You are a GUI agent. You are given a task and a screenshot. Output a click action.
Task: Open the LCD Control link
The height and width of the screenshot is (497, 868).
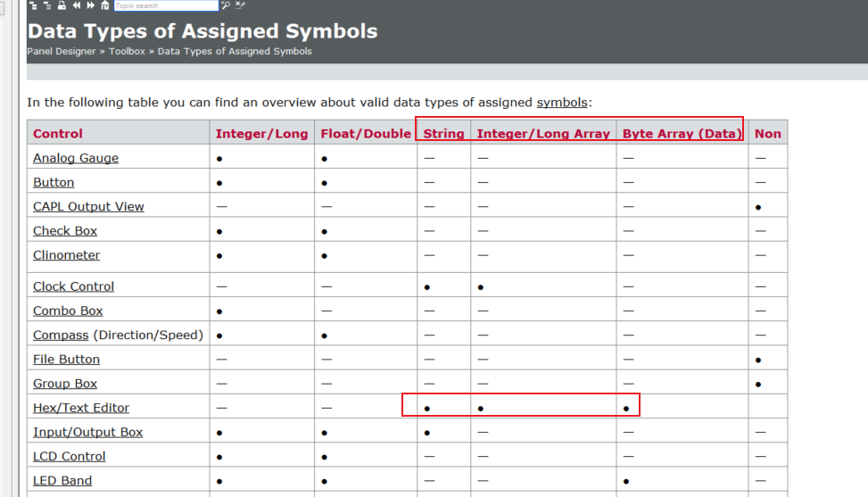70,457
